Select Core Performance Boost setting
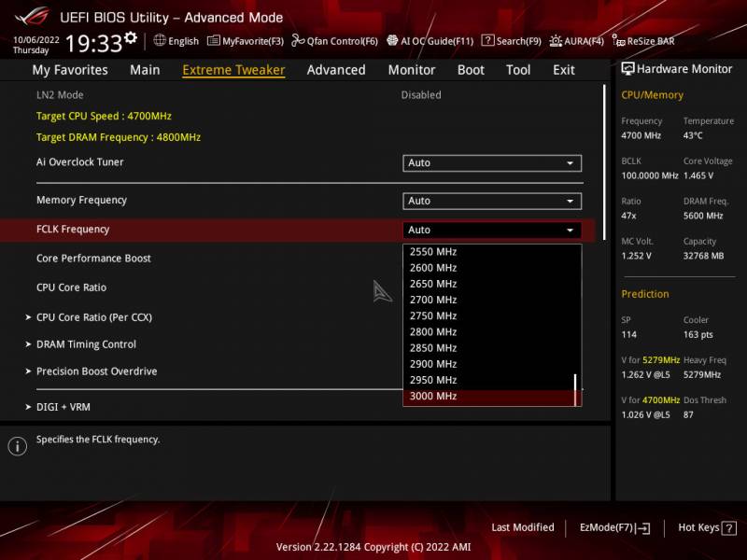The height and width of the screenshot is (560, 747). coord(93,259)
